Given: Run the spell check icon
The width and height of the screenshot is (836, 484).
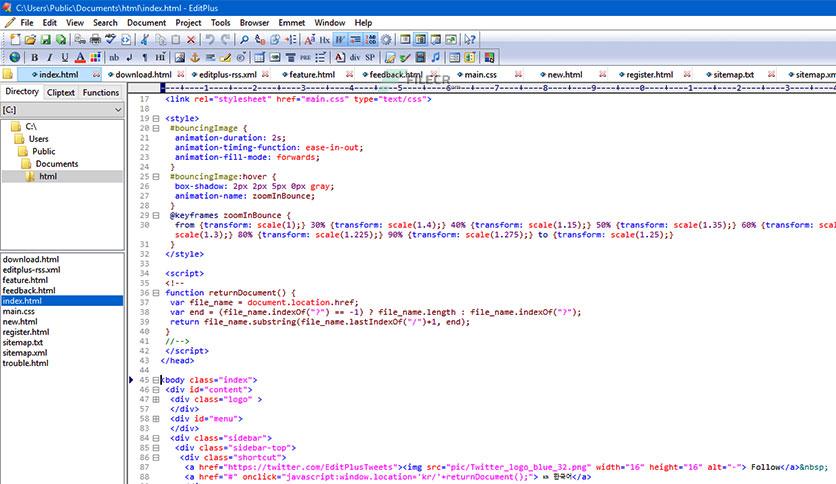Looking at the screenshot, I should [110, 39].
